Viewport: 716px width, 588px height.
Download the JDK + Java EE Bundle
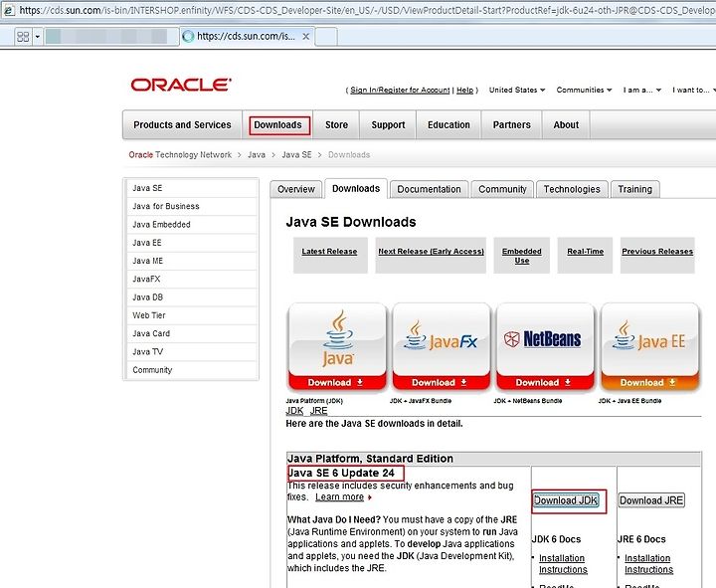click(649, 382)
